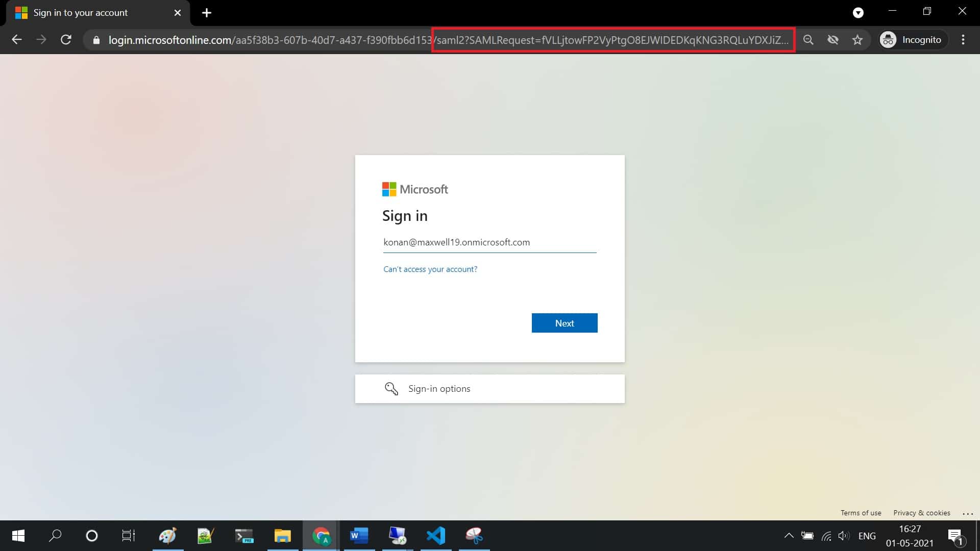
Task: Click the battery status tray icon
Action: pyautogui.click(x=807, y=536)
